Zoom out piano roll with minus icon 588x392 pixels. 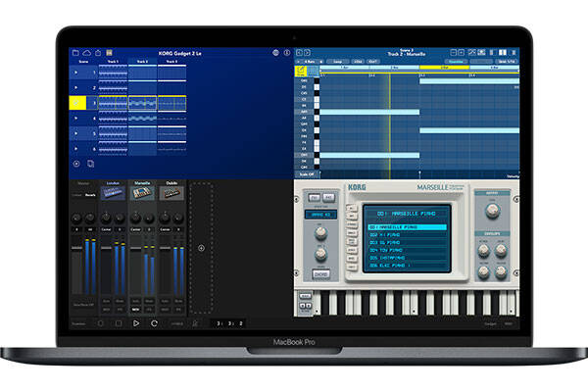(x=454, y=53)
